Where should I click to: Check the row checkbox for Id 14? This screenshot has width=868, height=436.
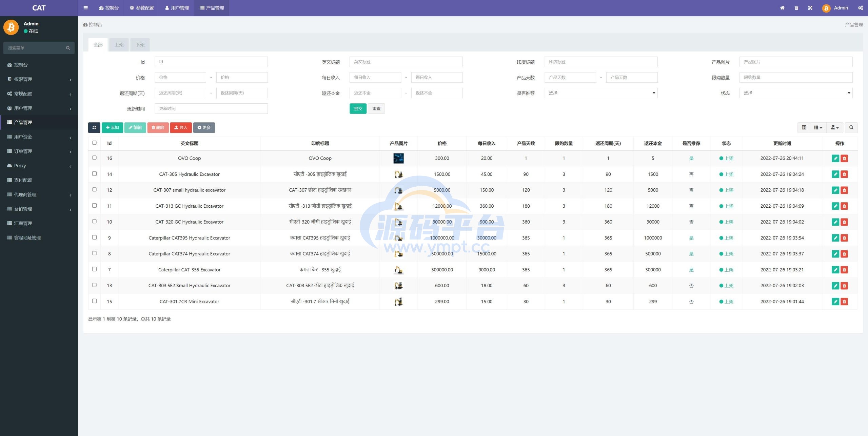click(94, 173)
